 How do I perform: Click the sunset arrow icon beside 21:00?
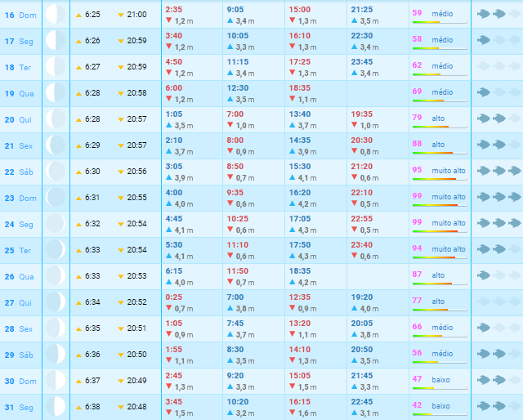[121, 16]
